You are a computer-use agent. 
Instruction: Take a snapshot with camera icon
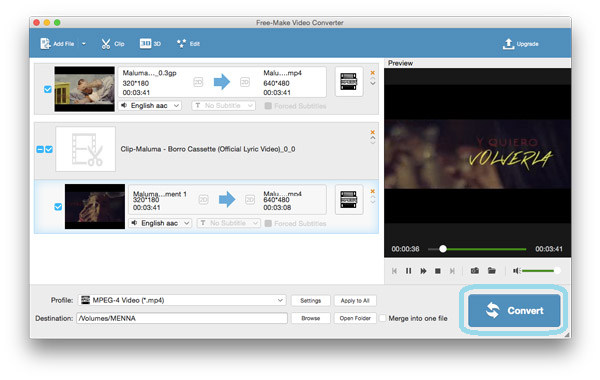coord(475,271)
